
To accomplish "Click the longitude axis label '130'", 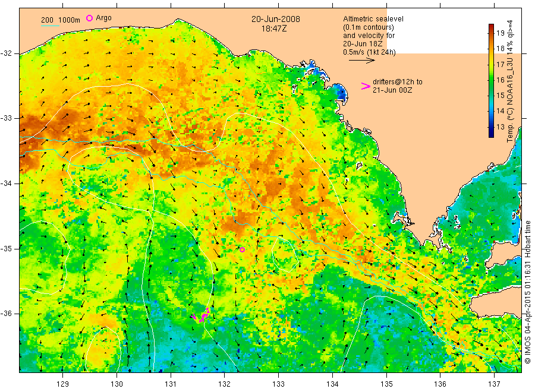I will click(x=117, y=384).
